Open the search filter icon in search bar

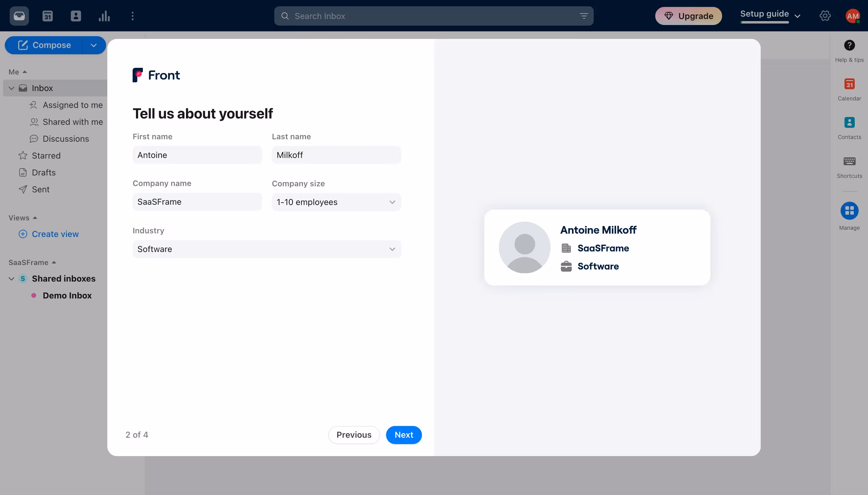point(584,16)
